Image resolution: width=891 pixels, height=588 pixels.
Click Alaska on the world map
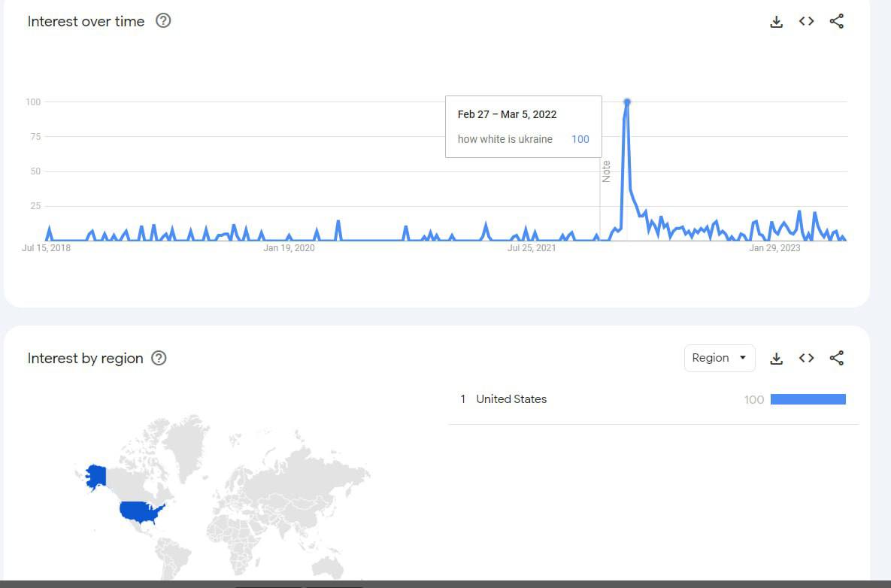click(x=96, y=476)
